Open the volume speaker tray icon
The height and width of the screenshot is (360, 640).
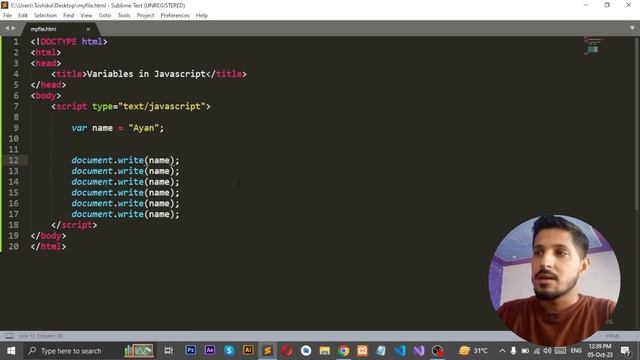tap(547, 351)
